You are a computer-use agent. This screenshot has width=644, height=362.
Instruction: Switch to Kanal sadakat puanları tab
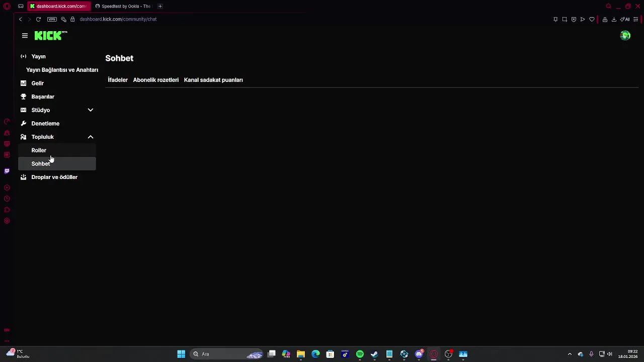(x=213, y=80)
